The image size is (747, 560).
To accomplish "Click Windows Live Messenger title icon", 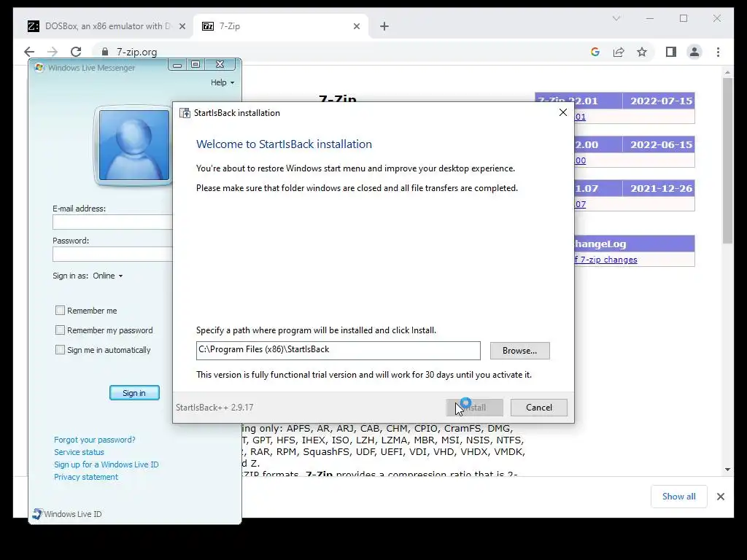I will [39, 68].
